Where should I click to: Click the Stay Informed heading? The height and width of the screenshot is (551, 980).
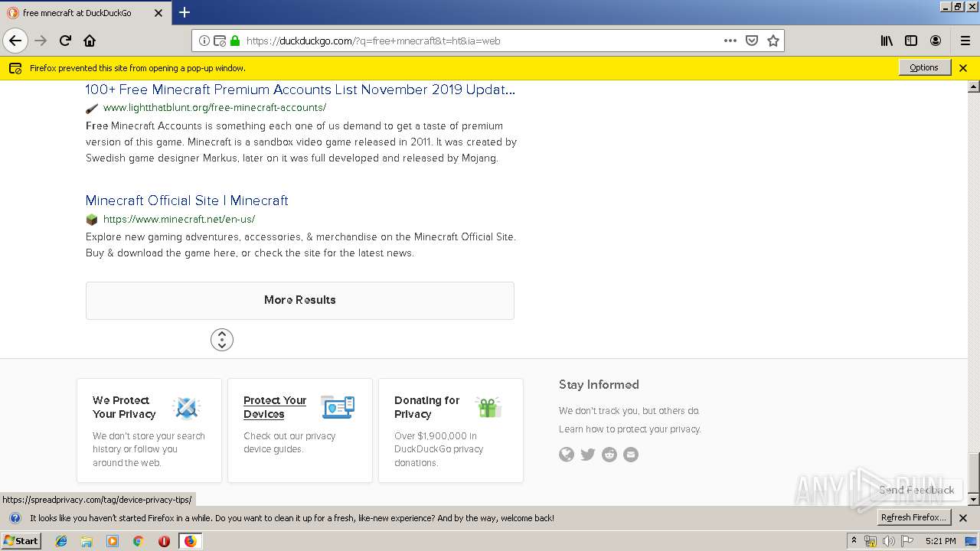pyautogui.click(x=599, y=385)
